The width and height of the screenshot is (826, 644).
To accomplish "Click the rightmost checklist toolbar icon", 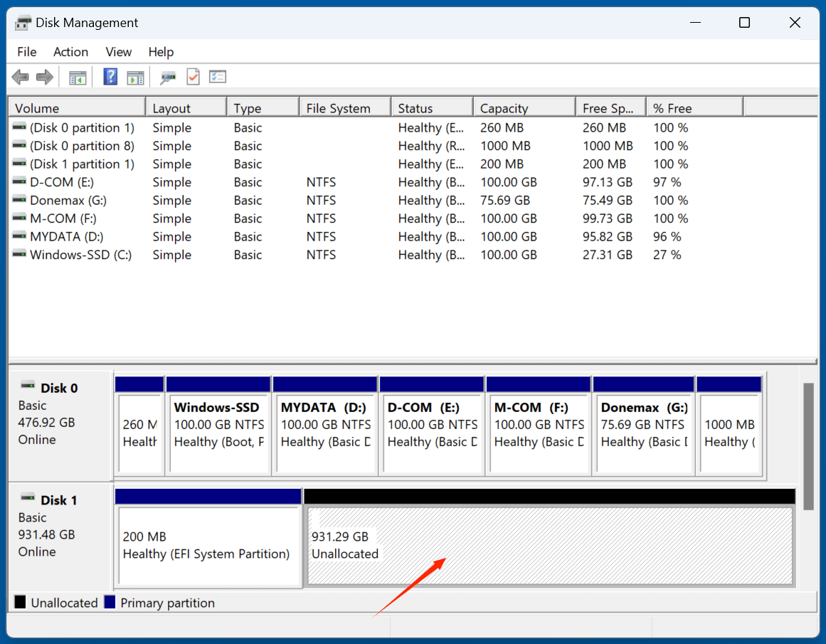I will click(x=217, y=76).
